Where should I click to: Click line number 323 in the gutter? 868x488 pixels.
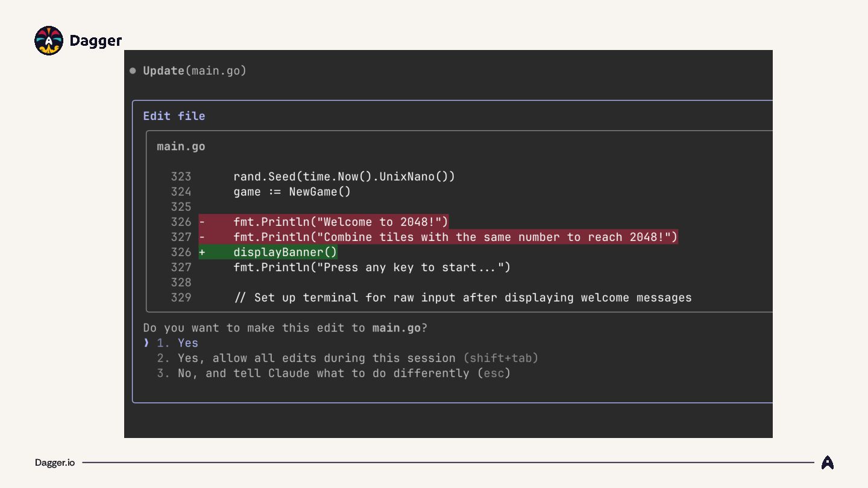tap(181, 177)
